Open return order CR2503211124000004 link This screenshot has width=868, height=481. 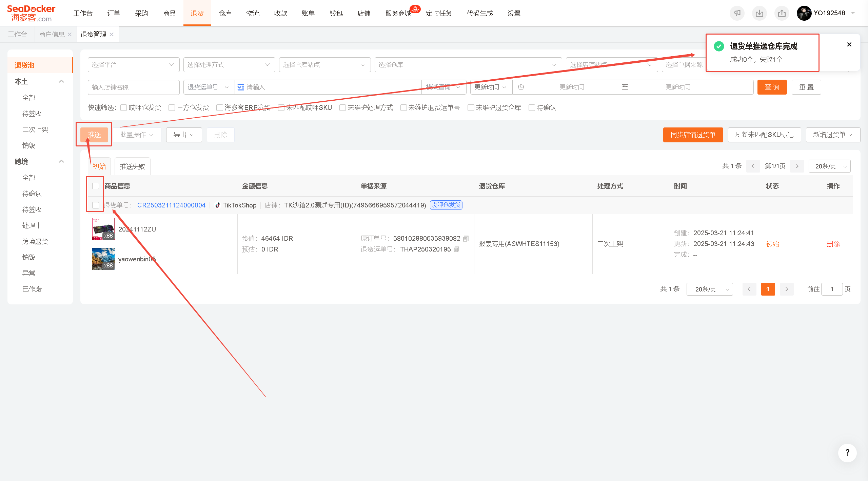(x=171, y=205)
